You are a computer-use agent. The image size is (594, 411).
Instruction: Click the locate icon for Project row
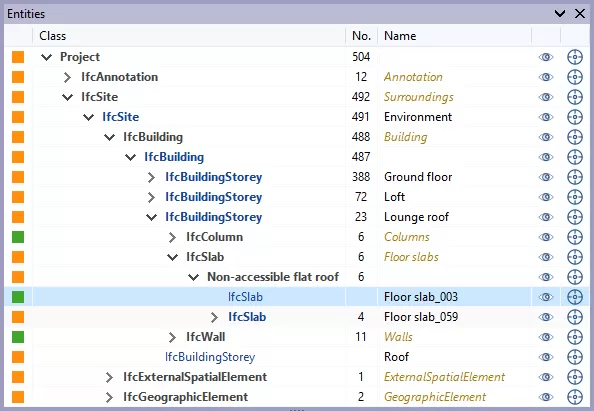click(575, 57)
